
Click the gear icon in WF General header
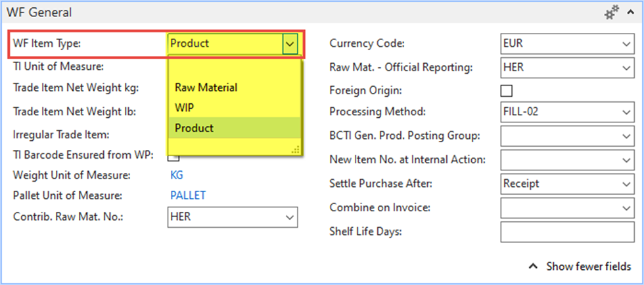pyautogui.click(x=611, y=13)
